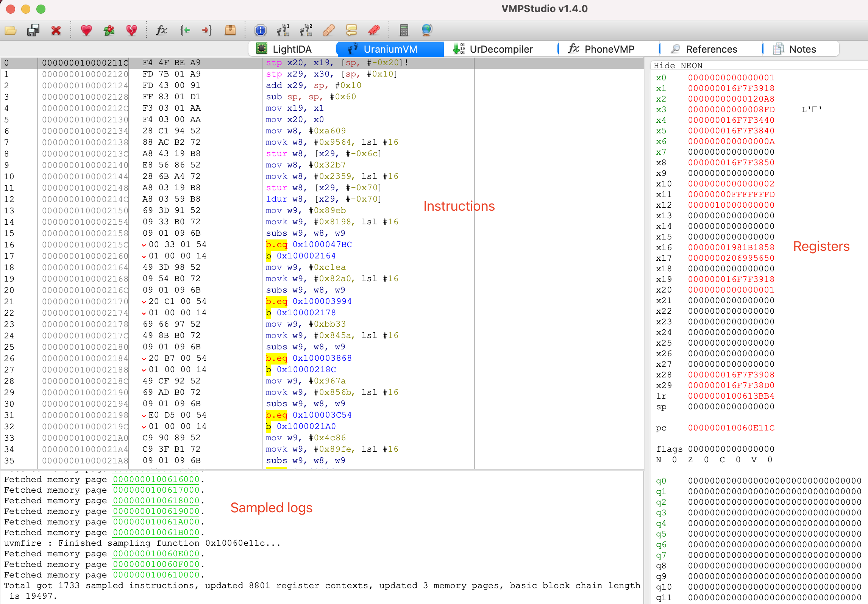Select bytes '28 C1 94 52' in row 6

(x=172, y=131)
